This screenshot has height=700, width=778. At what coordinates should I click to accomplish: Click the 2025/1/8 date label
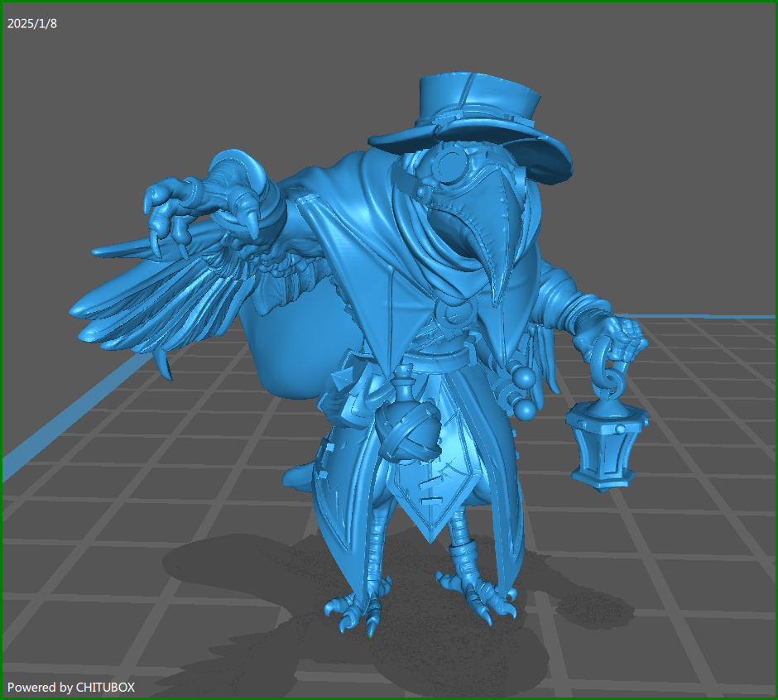point(32,23)
